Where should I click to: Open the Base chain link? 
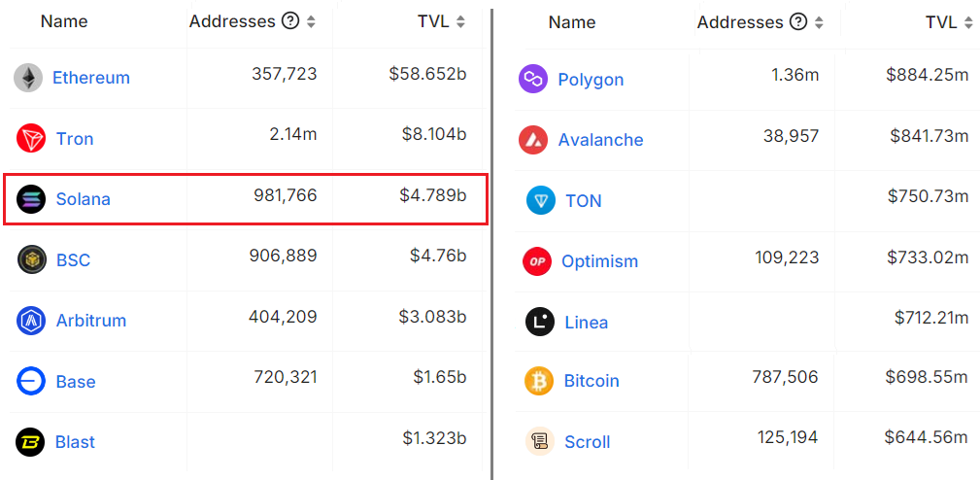click(76, 381)
